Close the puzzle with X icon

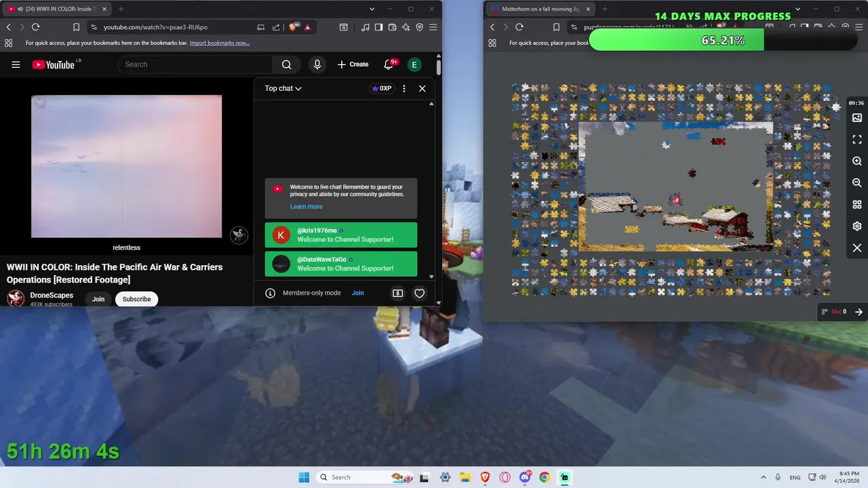pyautogui.click(x=856, y=248)
